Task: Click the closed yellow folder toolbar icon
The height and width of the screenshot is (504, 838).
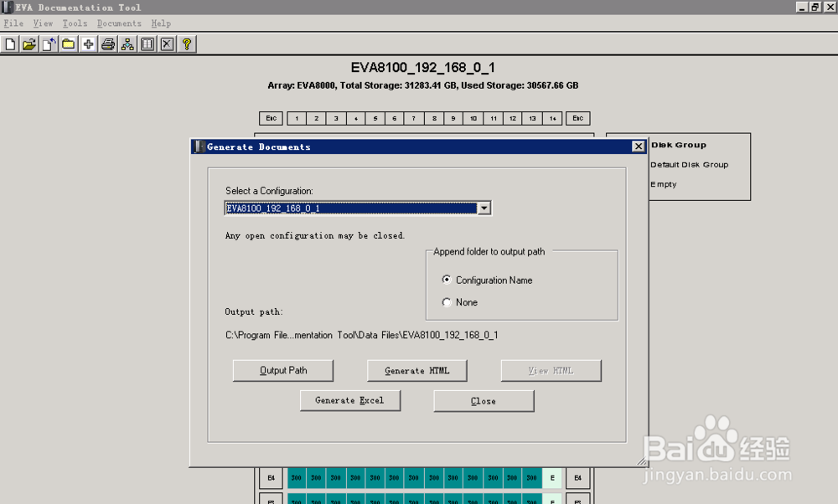Action: pyautogui.click(x=69, y=44)
